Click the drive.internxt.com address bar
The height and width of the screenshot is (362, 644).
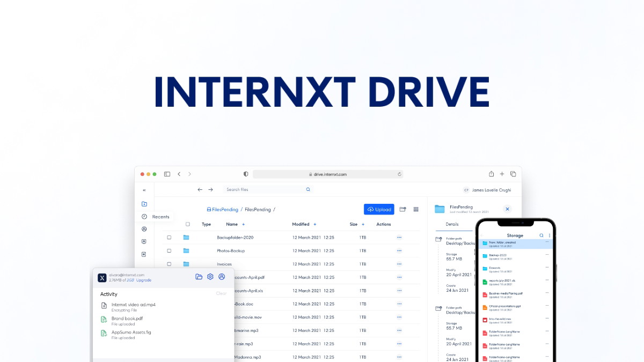pyautogui.click(x=328, y=174)
